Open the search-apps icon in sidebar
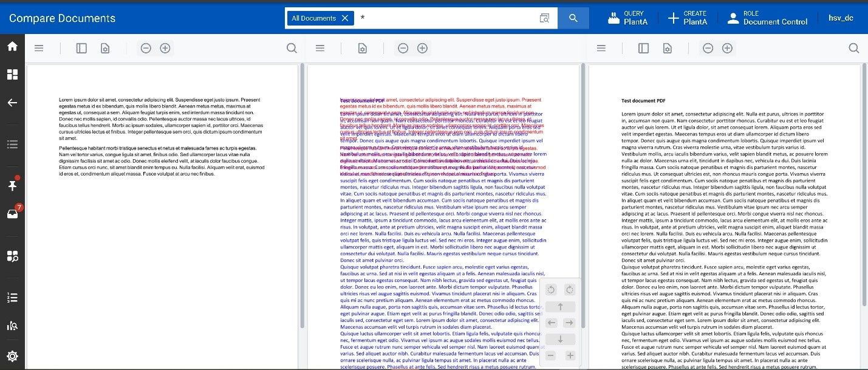Viewport: 868px width, 370px height. pyautogui.click(x=12, y=256)
